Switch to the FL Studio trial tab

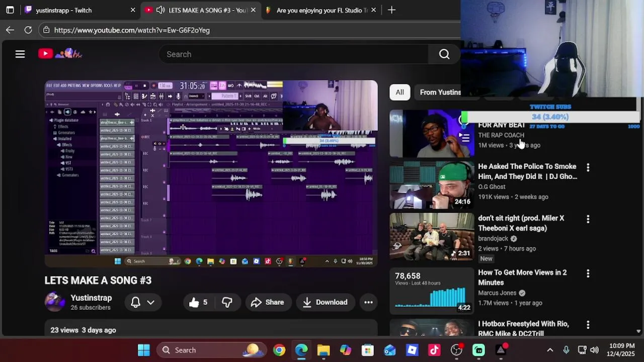coord(320,10)
